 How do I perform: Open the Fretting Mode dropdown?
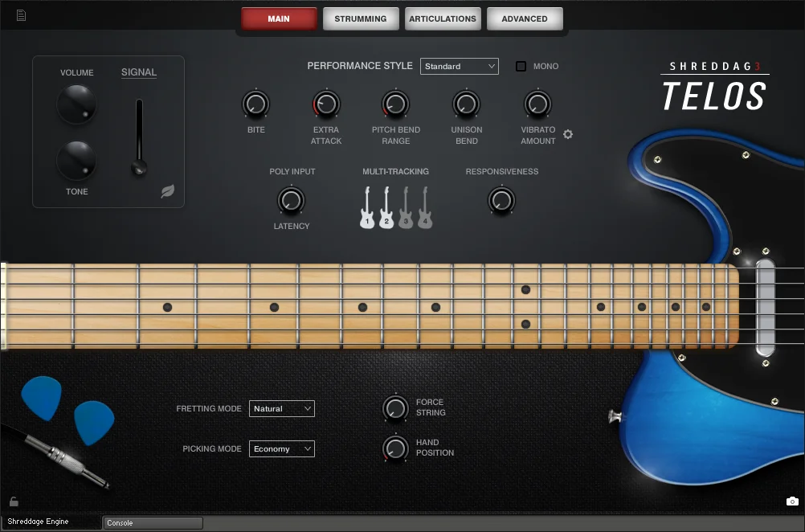[281, 409]
